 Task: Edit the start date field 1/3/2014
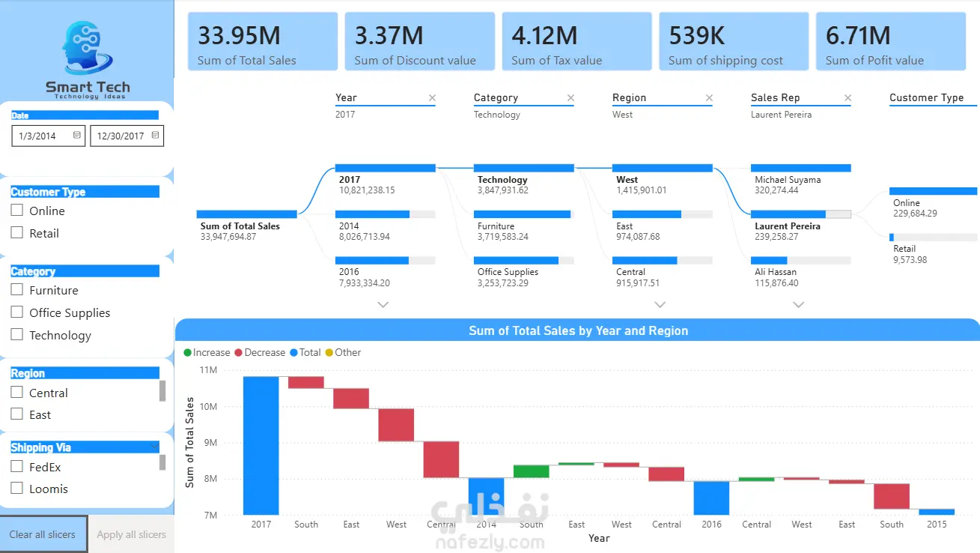point(49,136)
